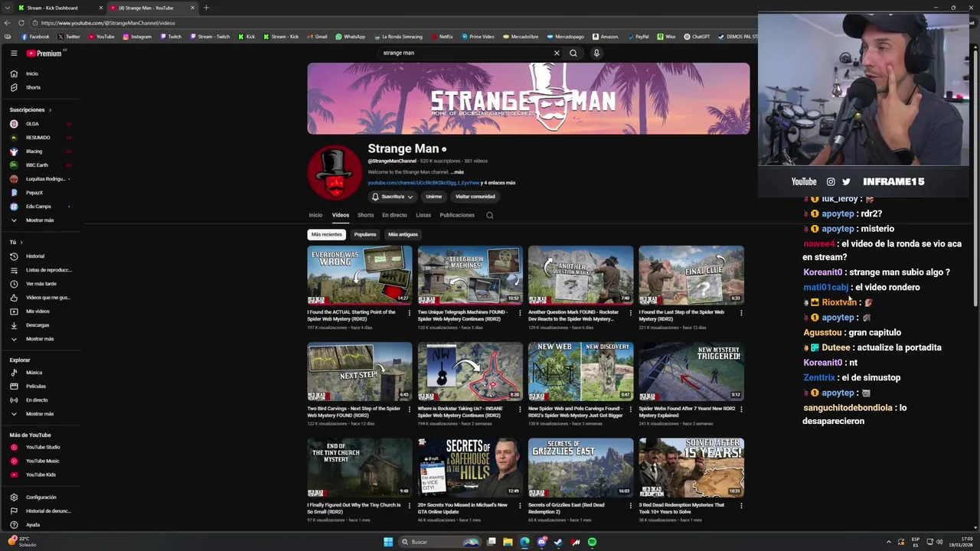Search within channel using magnifier icon
This screenshot has width=980, height=551.
point(490,215)
